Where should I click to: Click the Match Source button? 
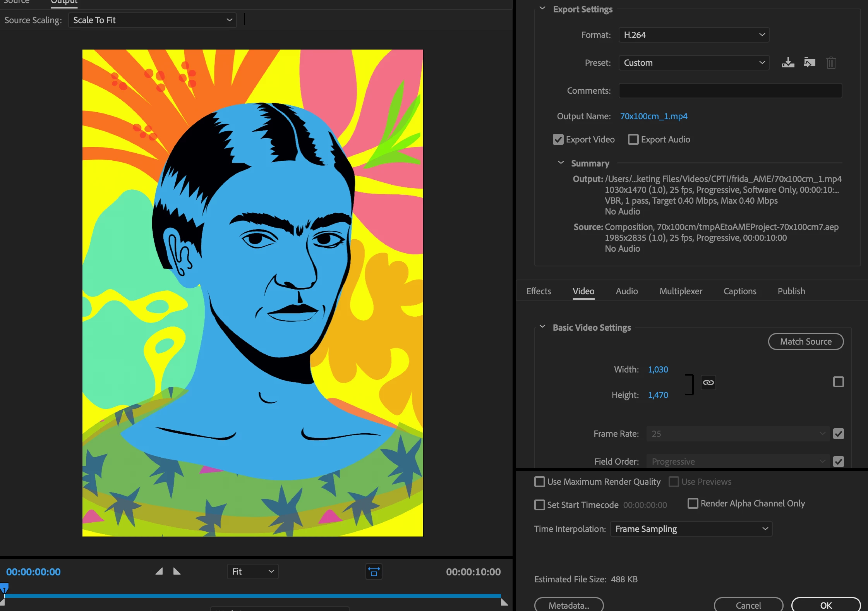805,342
